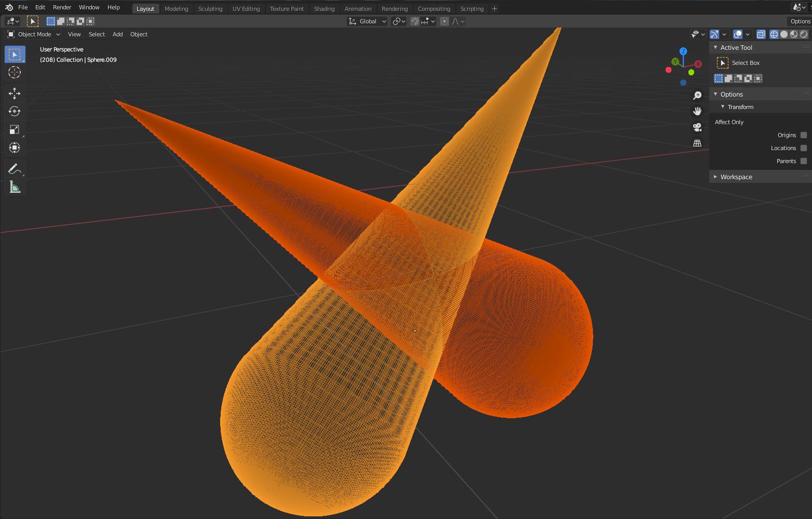Screen dimensions: 812x519
Task: Activate the Move tool
Action: (15, 94)
